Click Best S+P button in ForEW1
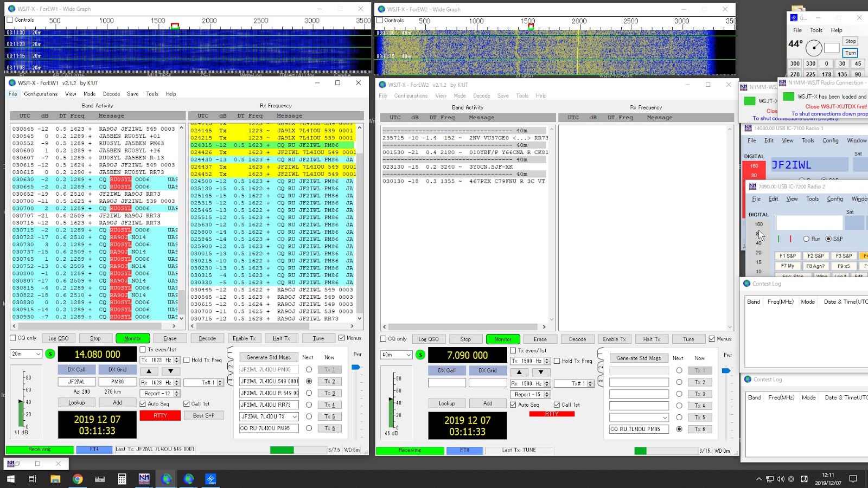This screenshot has width=868, height=488. tap(203, 416)
